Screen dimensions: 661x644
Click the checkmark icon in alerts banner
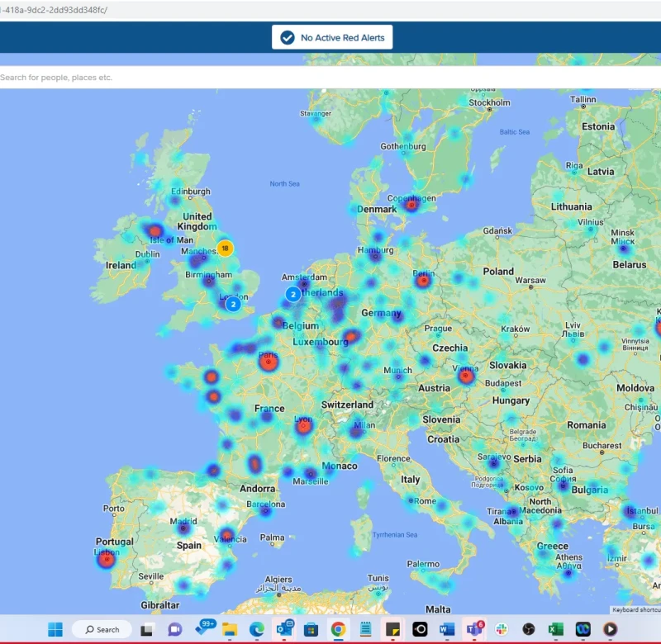click(x=288, y=37)
